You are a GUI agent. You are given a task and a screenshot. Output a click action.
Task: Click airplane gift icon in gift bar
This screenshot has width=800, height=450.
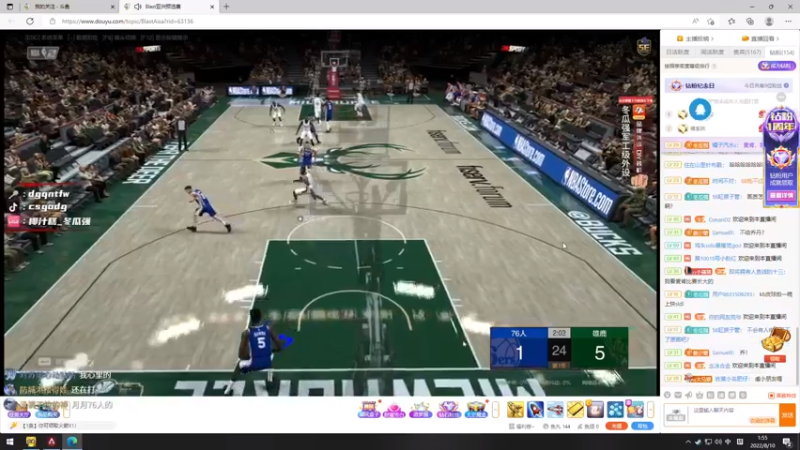coord(555,409)
